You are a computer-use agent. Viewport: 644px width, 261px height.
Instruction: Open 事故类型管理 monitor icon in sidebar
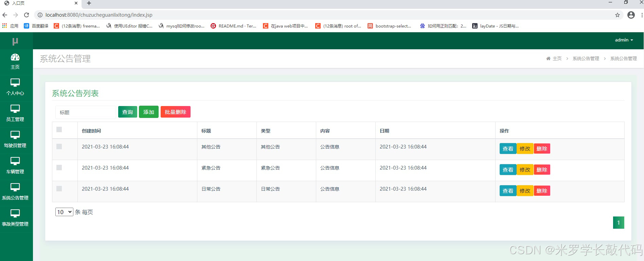(15, 213)
